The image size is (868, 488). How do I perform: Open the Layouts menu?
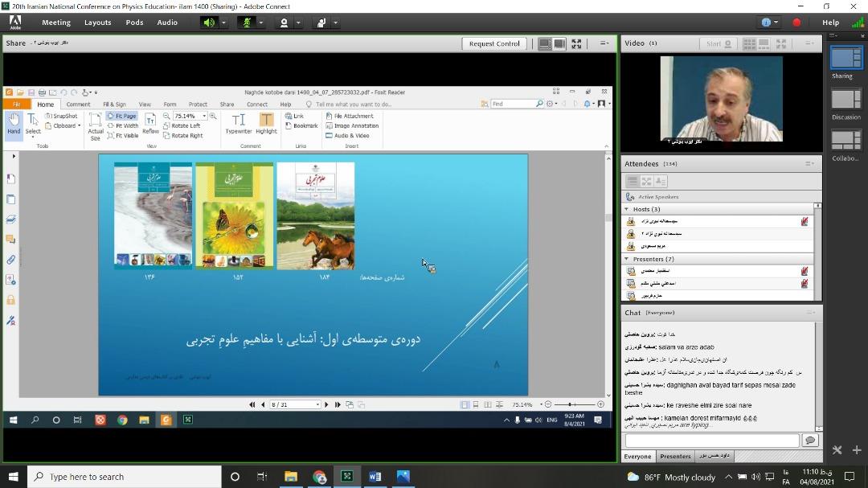98,23
